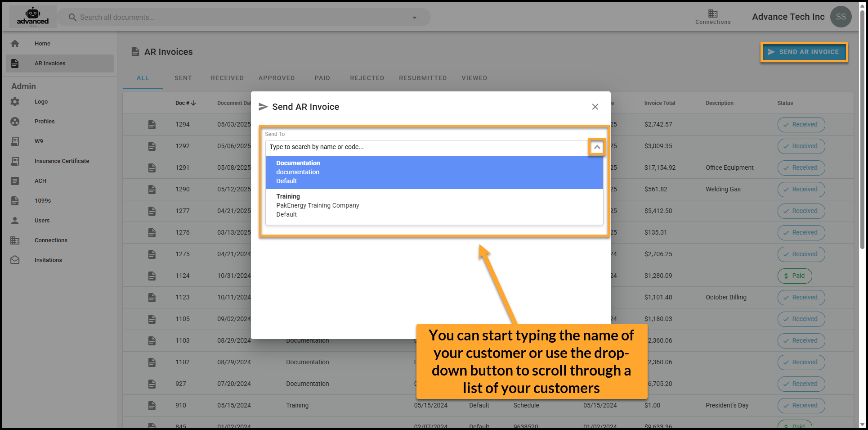868x430 pixels.
Task: Open the ACH admin page
Action: [x=60, y=181]
